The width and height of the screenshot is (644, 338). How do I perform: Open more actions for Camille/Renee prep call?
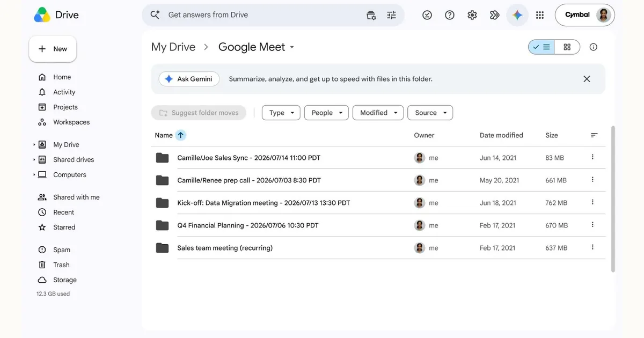click(x=592, y=180)
